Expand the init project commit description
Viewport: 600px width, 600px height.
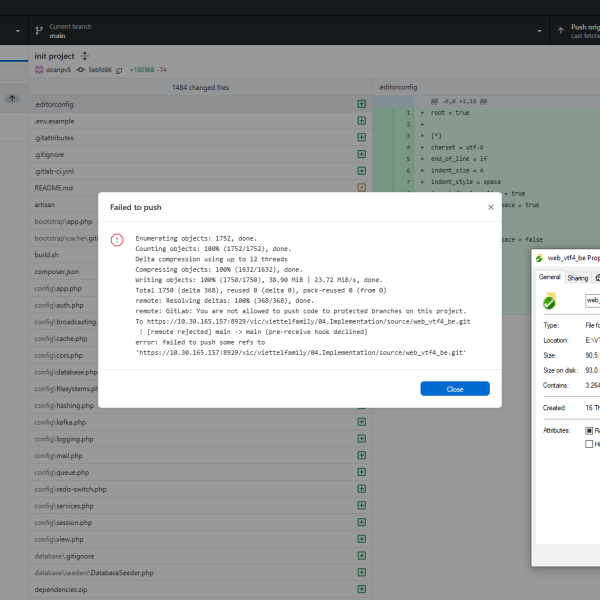85,57
